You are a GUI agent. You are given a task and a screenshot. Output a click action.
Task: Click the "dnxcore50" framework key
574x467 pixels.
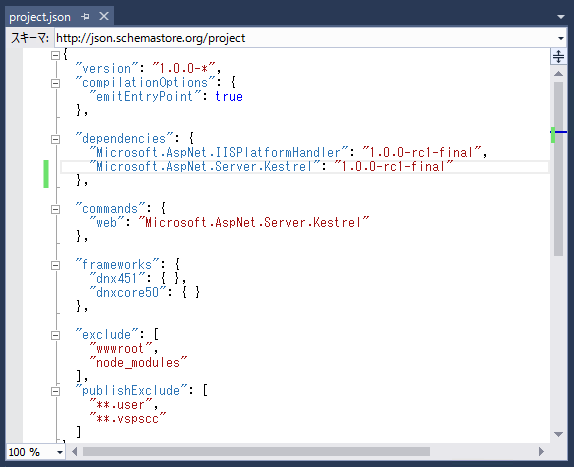pos(128,292)
